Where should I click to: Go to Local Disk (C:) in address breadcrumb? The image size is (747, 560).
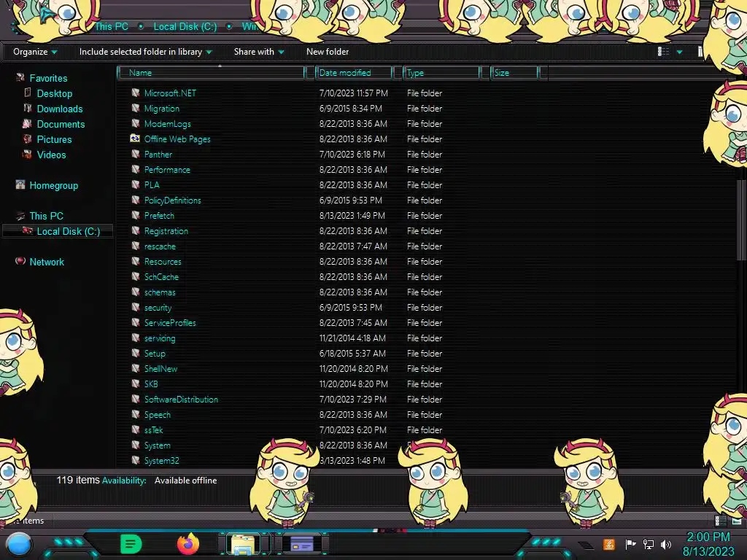pos(185,27)
